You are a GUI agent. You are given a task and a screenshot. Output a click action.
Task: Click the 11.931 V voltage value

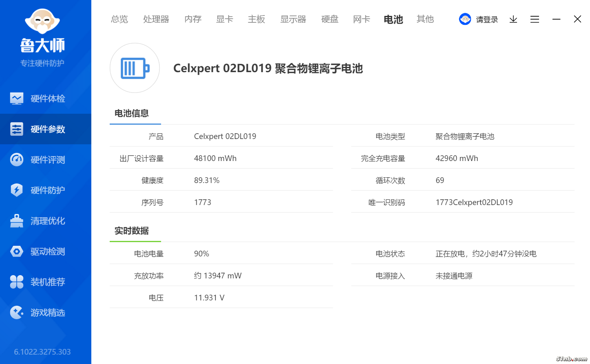click(209, 298)
